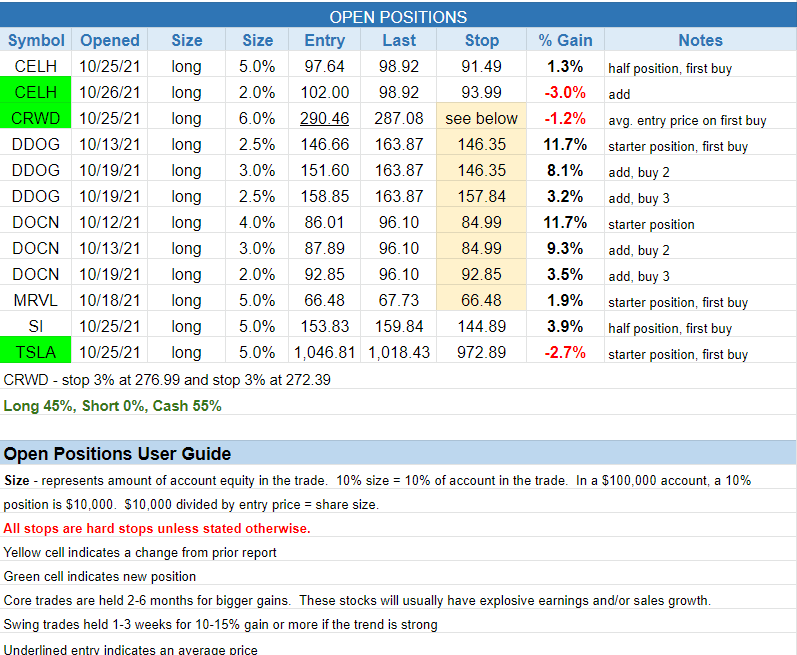Screen dimensions: 797x655
Task: Click the red -3.0% gain cell
Action: pyautogui.click(x=565, y=92)
